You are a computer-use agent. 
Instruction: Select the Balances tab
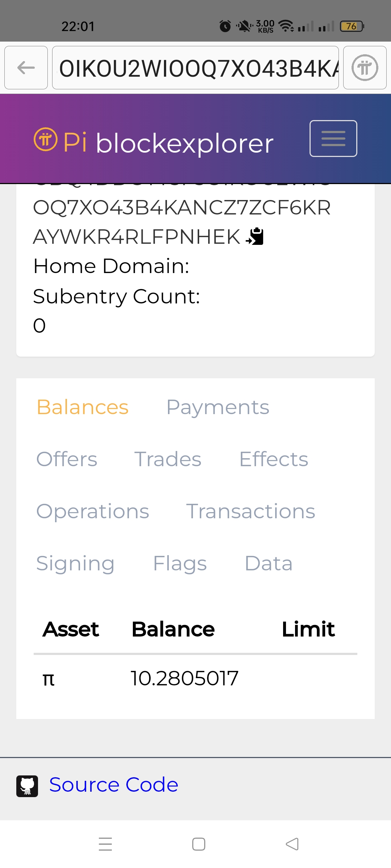click(x=83, y=407)
